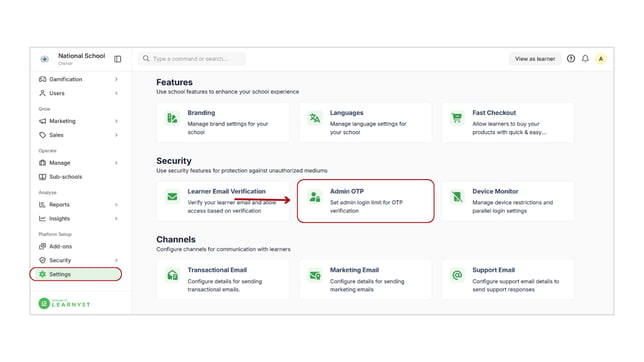
Task: Click the Languages translate icon
Action: 315,118
